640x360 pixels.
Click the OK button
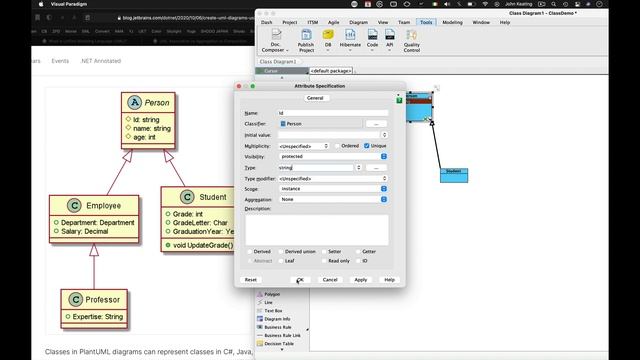pos(300,280)
